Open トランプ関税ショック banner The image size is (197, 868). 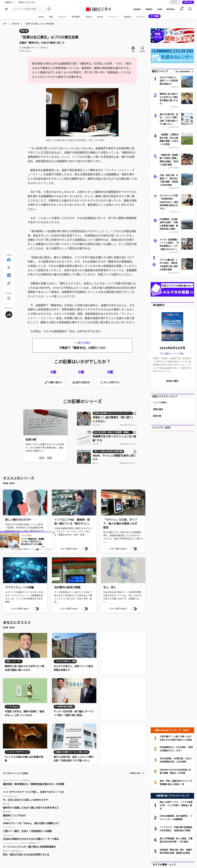[172, 36]
